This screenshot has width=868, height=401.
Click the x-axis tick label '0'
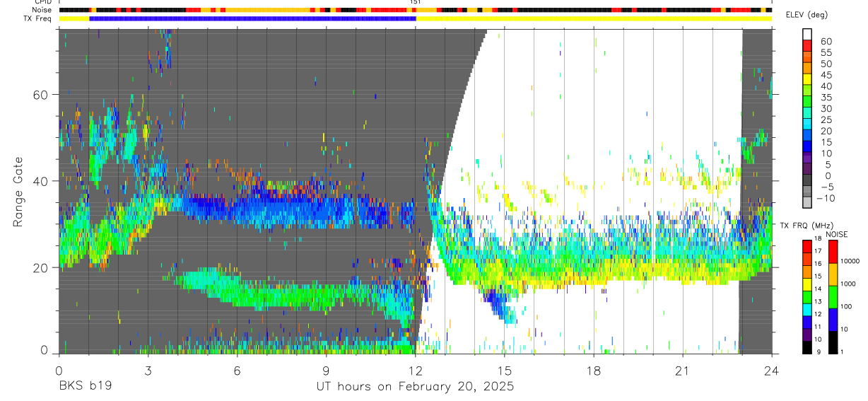[58, 371]
